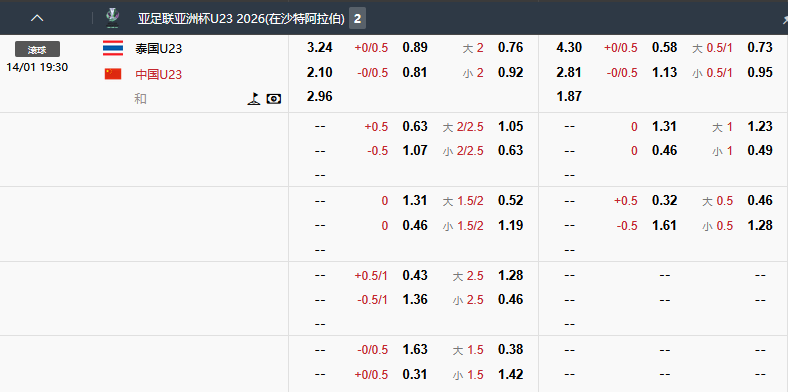Screen dimensions: 788x392
Task: Collapse the AFC U23 Asian Cup league section
Action: [x=37, y=19]
